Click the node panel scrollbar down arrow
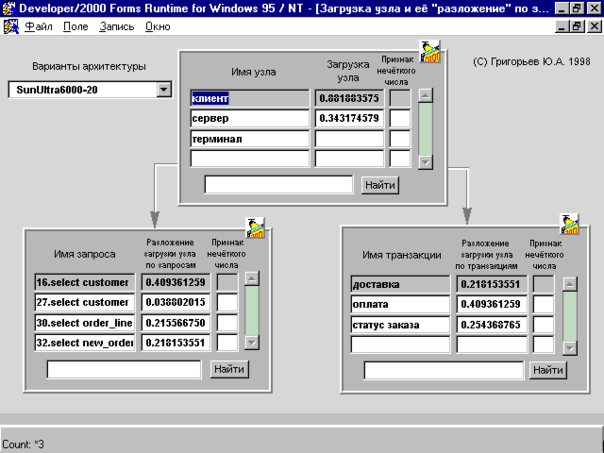The height and width of the screenshot is (453, 604). pyautogui.click(x=425, y=162)
